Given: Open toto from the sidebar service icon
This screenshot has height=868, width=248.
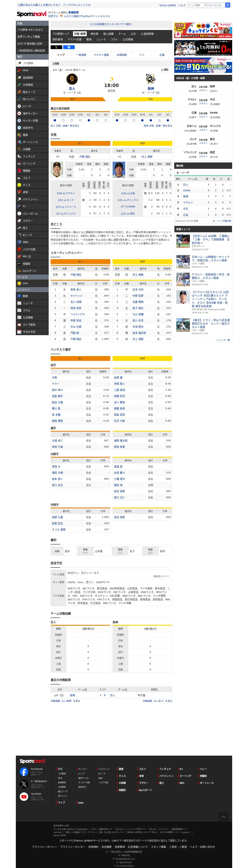Looking at the screenshot, I should 20,283.
